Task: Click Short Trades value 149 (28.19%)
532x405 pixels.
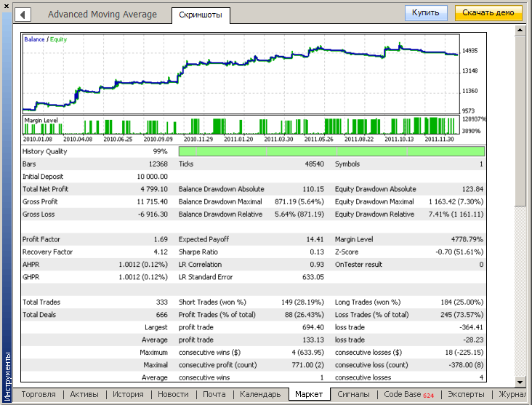Action: coord(302,302)
